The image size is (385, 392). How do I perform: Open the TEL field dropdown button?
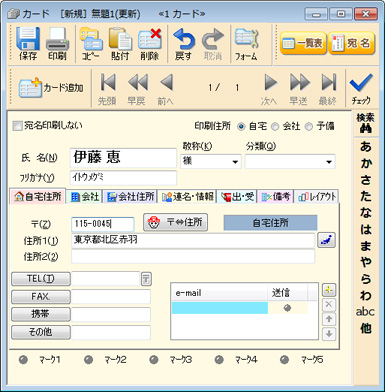146,279
